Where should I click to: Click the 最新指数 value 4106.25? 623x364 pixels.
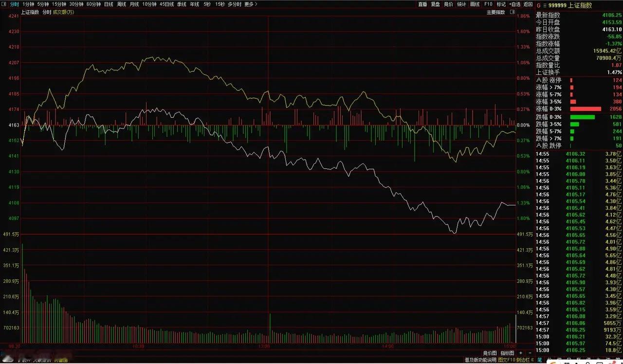(612, 15)
